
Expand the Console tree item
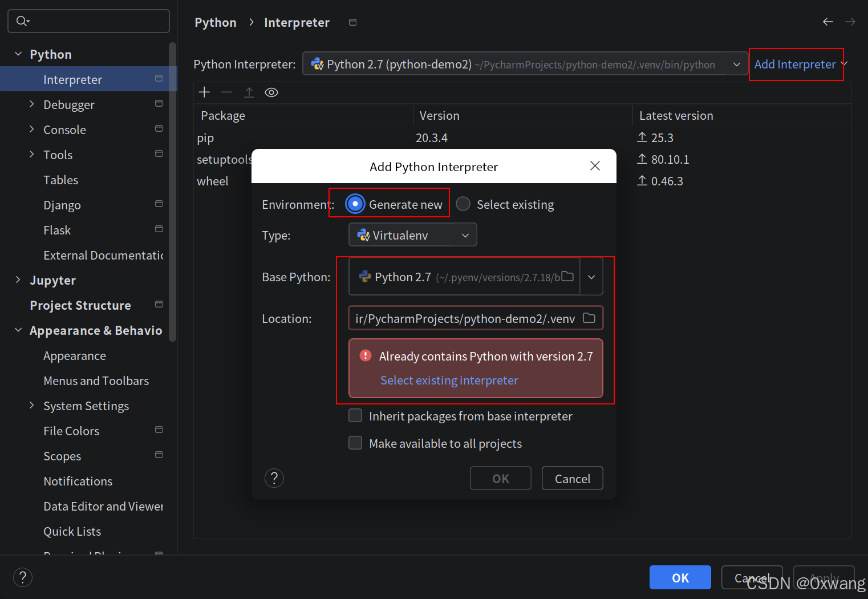[32, 129]
